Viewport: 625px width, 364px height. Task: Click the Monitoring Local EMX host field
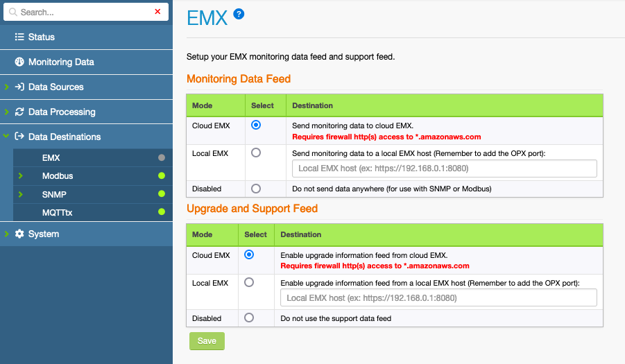(444, 168)
